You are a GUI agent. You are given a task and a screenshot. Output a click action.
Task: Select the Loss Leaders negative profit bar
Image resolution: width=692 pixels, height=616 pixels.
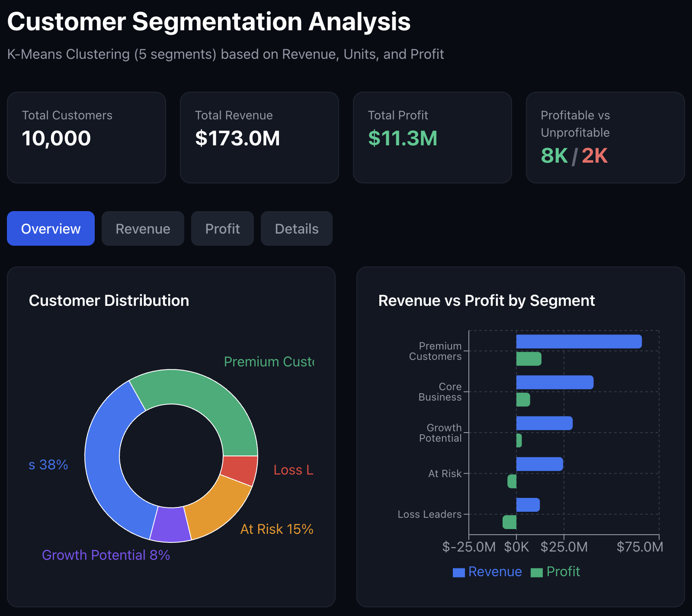click(509, 522)
